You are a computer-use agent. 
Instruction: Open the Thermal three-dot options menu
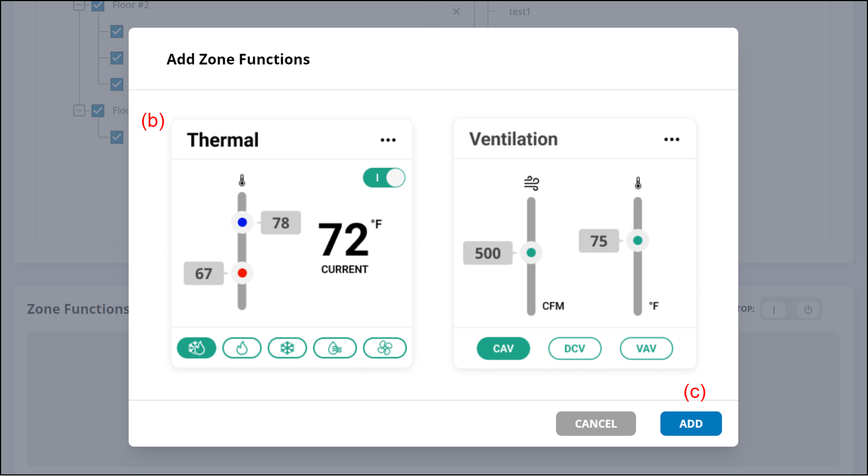coord(388,140)
